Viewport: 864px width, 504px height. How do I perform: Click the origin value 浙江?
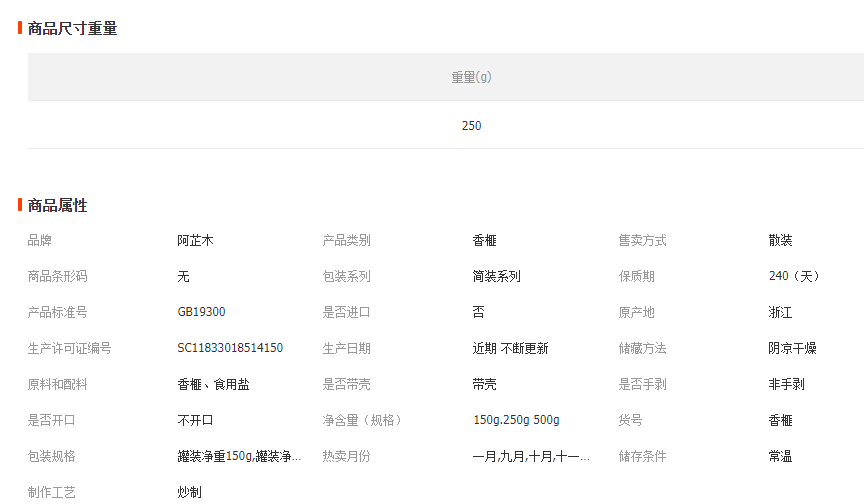coord(781,312)
